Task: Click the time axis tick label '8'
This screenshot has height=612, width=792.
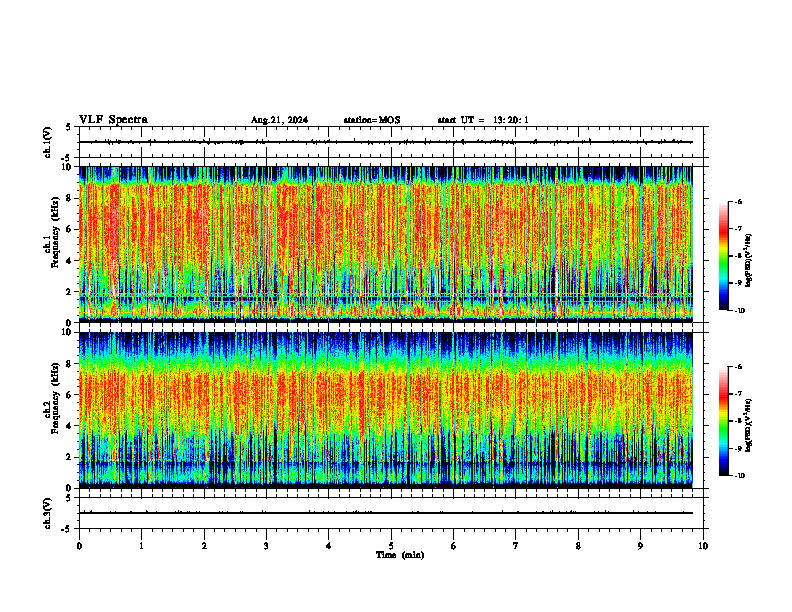Action: [x=578, y=546]
